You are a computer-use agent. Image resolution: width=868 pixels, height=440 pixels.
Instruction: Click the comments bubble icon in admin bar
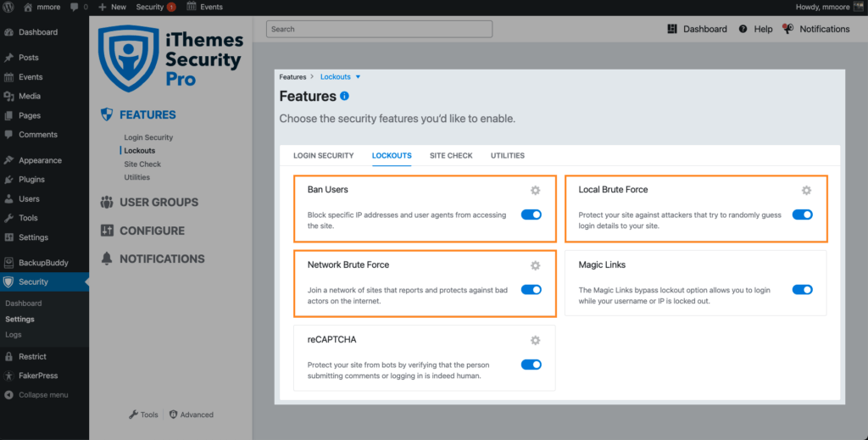coord(75,7)
